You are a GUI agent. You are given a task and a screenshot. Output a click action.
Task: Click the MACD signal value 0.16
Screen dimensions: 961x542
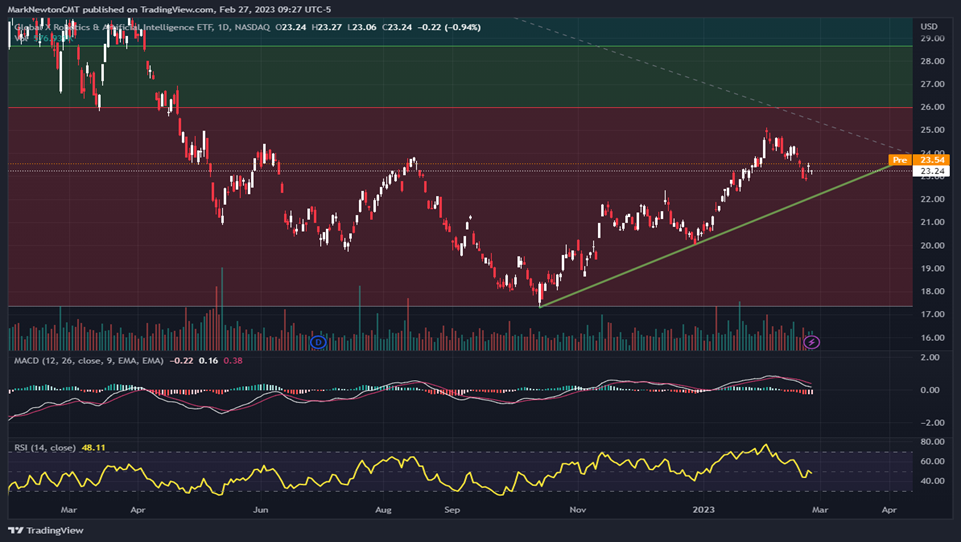(208, 361)
